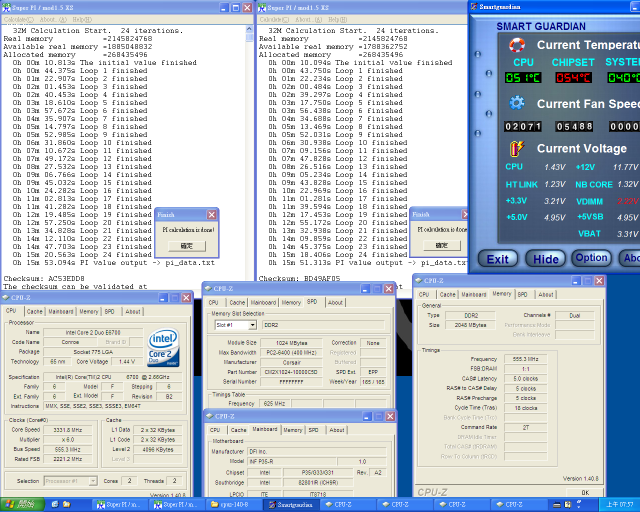This screenshot has width=640, height=512.
Task: Click title icon of CPU-Z processor window
Action: [6, 298]
